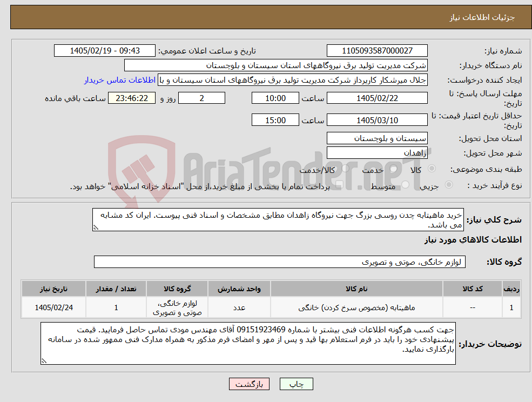Click the response deadline time 10:00
Viewport: 532px width, 402px height.
275,98
